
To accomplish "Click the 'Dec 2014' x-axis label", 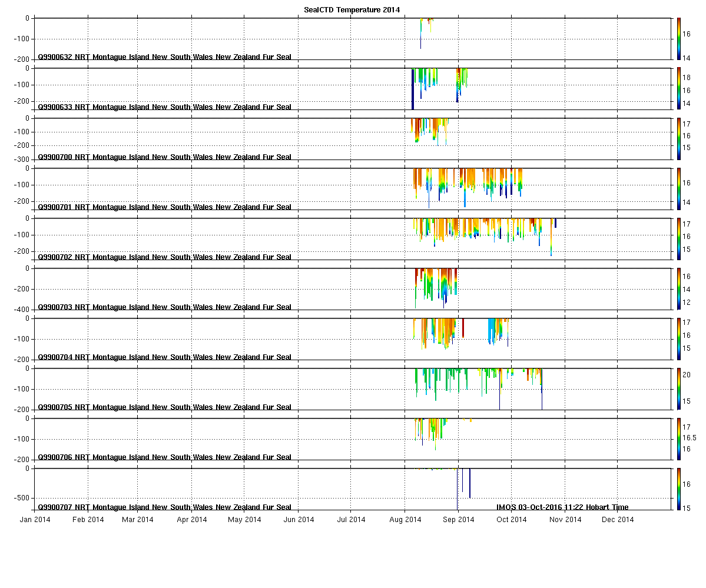I will [618, 519].
